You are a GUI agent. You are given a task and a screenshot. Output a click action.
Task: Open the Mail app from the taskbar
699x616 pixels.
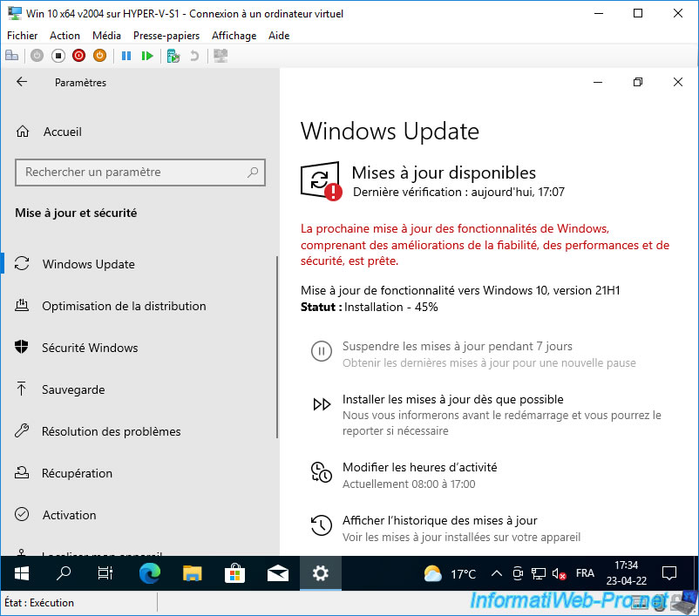click(278, 573)
